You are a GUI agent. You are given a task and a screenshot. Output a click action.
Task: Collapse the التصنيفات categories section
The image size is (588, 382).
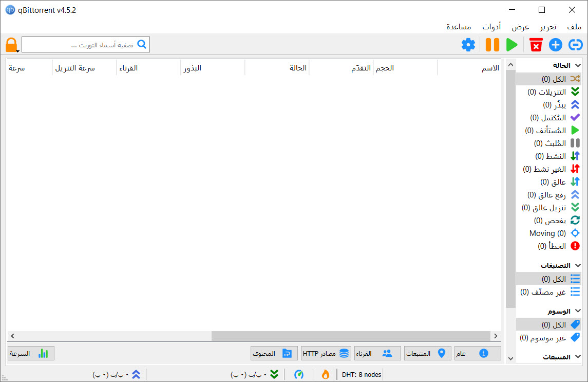point(578,265)
